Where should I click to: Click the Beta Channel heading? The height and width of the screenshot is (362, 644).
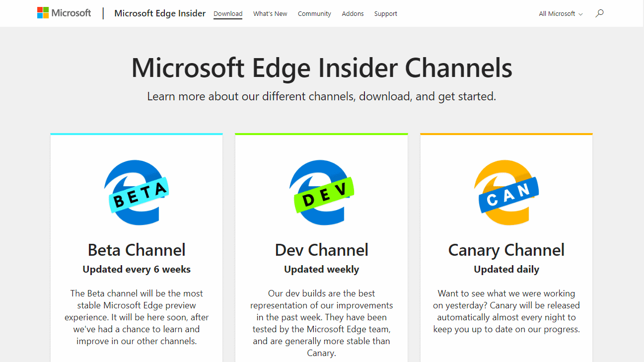point(137,250)
